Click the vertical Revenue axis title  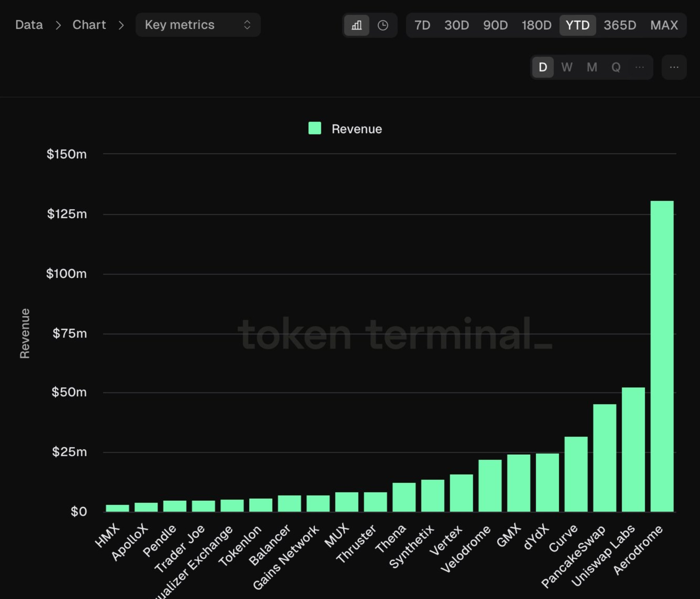[25, 333]
